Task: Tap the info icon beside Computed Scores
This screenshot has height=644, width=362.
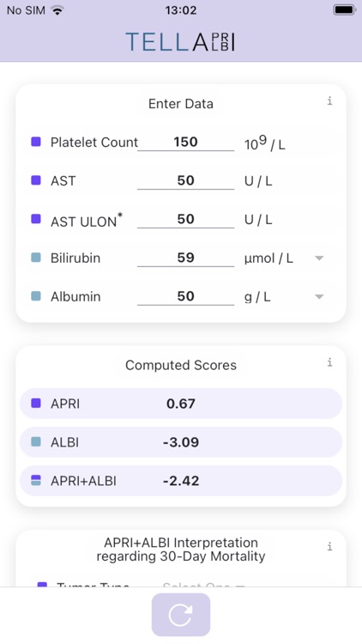Action: point(329,362)
